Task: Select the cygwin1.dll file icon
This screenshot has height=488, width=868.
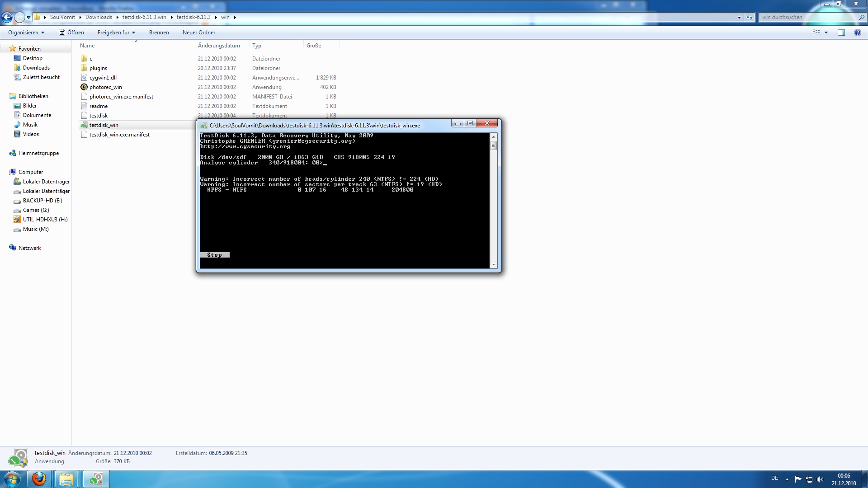Action: (x=84, y=78)
